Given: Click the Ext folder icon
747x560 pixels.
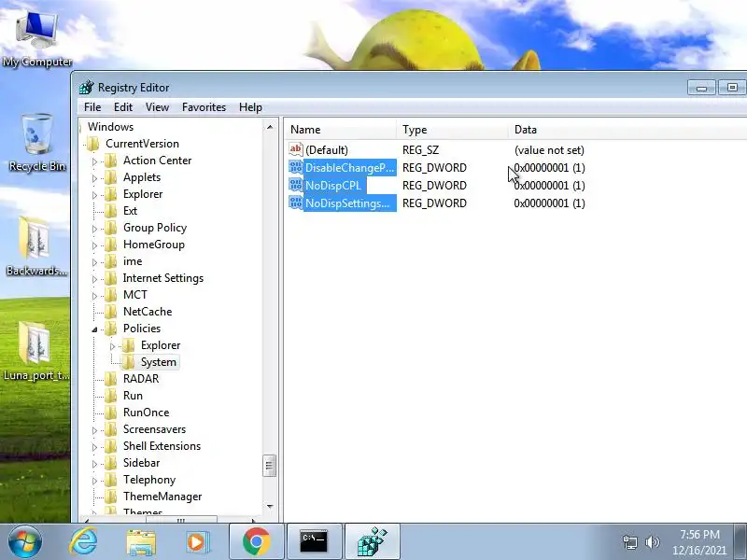Looking at the screenshot, I should [x=111, y=211].
